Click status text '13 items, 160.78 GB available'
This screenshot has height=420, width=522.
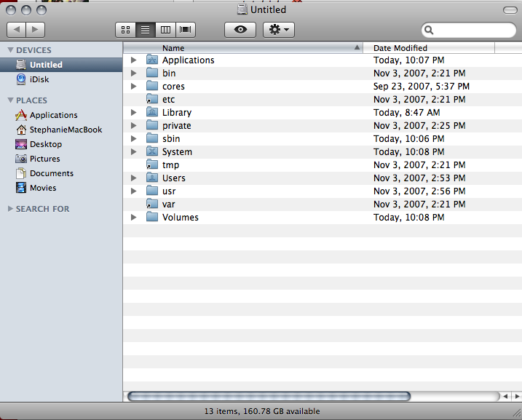click(262, 411)
